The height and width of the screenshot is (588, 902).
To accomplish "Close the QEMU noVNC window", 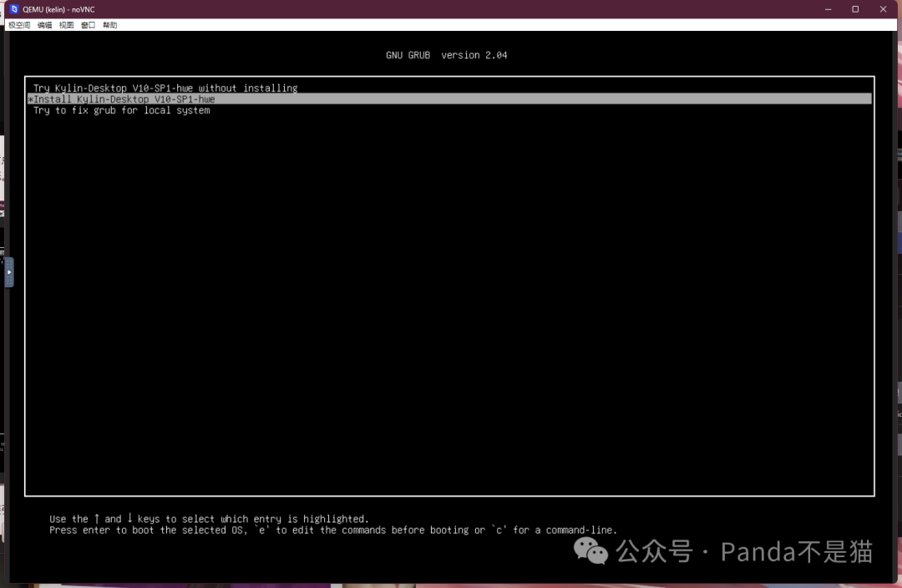I will click(883, 9).
